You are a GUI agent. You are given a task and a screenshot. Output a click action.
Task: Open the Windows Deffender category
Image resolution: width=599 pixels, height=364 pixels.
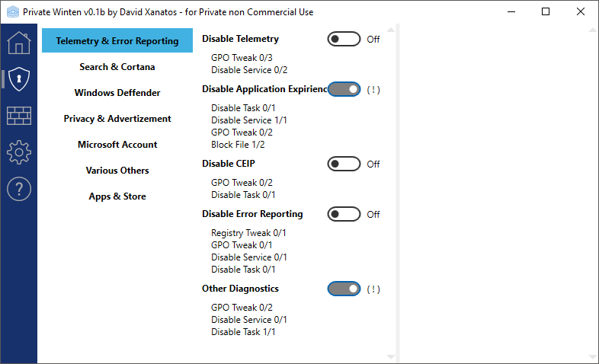(x=117, y=93)
